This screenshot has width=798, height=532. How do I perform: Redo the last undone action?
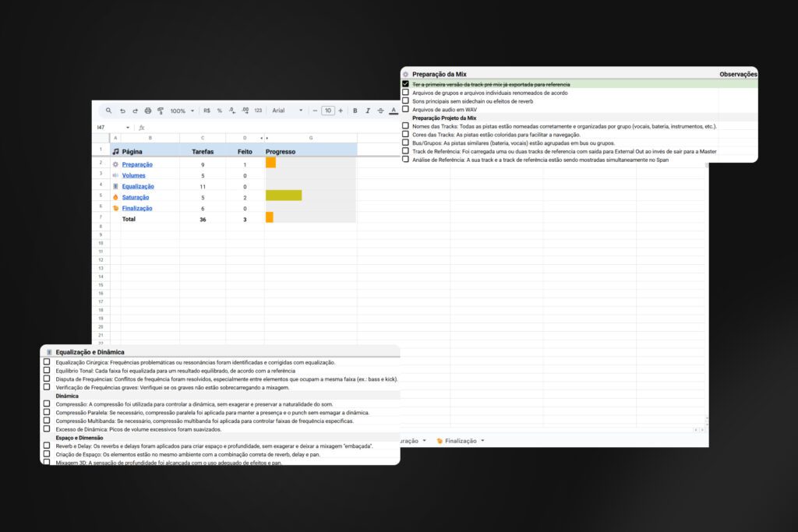point(135,111)
